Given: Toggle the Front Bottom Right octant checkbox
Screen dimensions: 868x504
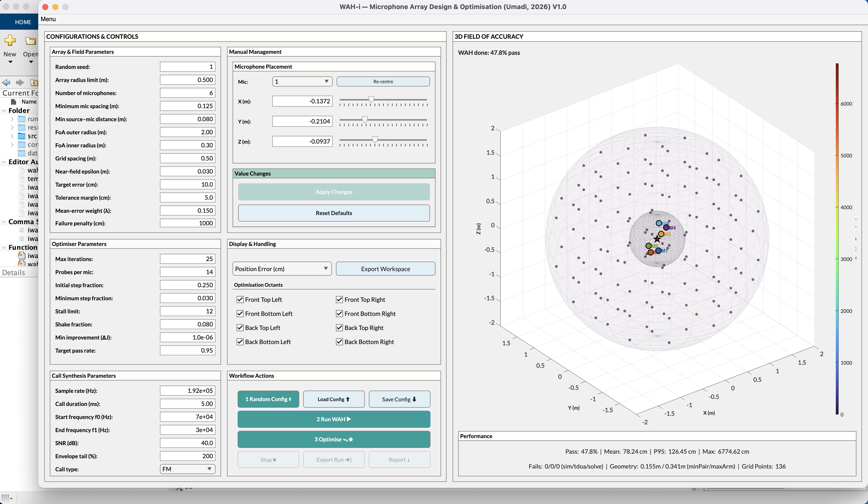Looking at the screenshot, I should point(339,314).
